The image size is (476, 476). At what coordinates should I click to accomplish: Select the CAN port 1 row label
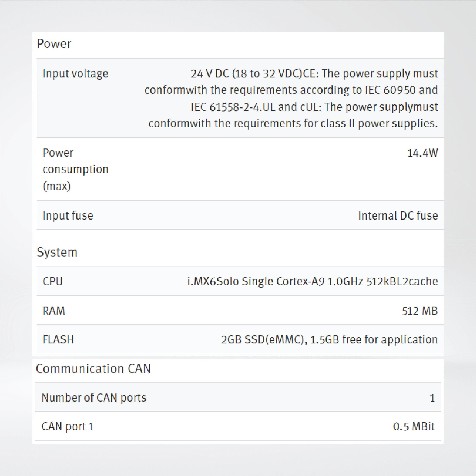click(x=68, y=427)
